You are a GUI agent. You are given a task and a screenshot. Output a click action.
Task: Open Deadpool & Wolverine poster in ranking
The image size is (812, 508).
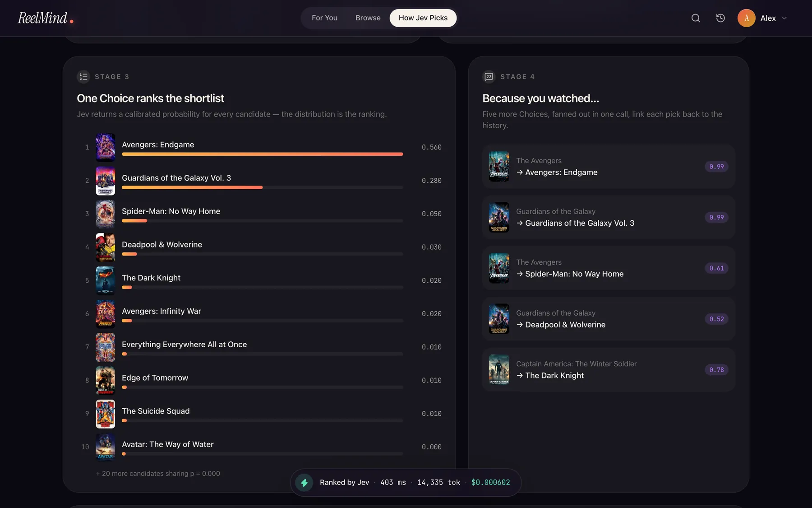click(x=105, y=247)
